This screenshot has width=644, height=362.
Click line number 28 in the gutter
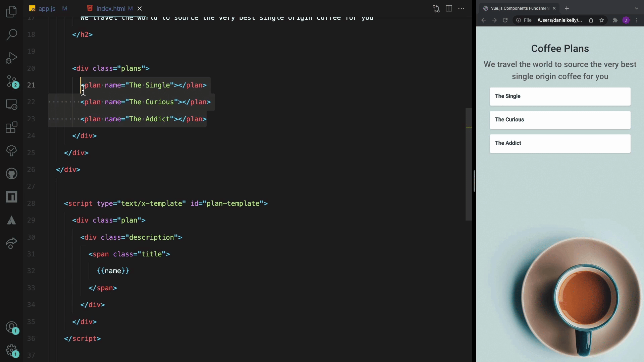tap(31, 203)
